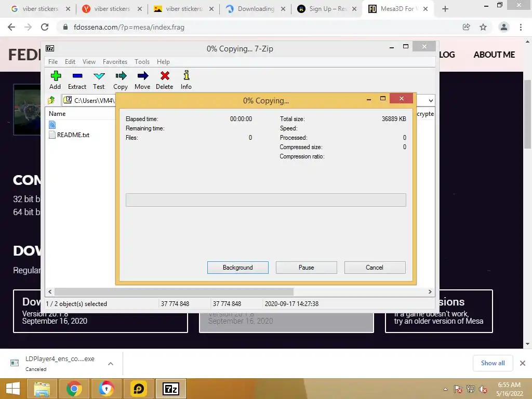The height and width of the screenshot is (399, 532).
Task: Click the network icon in the system tray
Action: [471, 389]
